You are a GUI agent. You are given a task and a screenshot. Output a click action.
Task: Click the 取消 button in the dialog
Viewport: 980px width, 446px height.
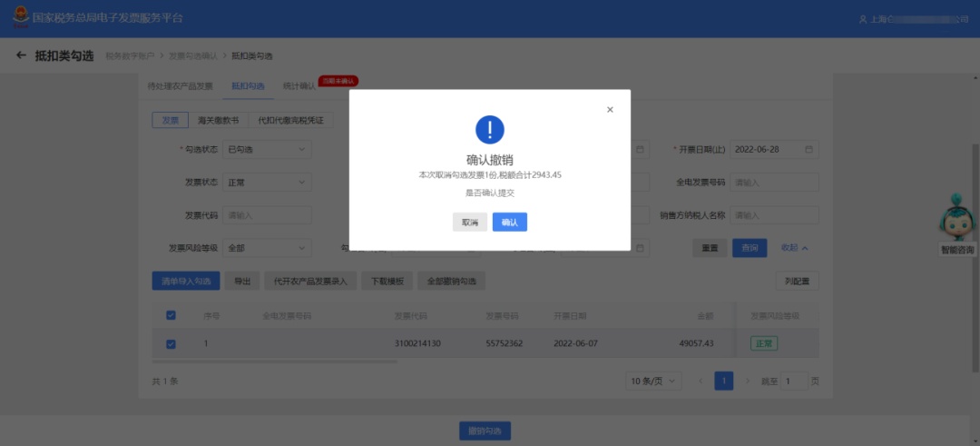tap(470, 222)
